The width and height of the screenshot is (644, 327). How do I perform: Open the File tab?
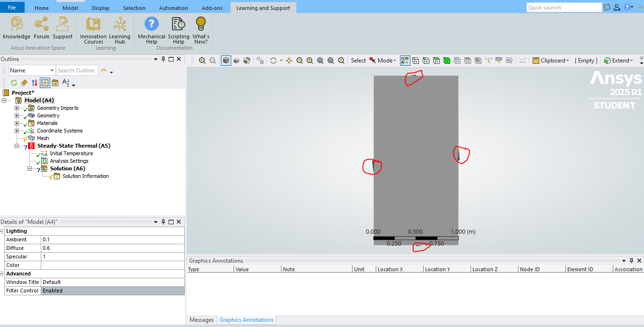click(x=12, y=8)
